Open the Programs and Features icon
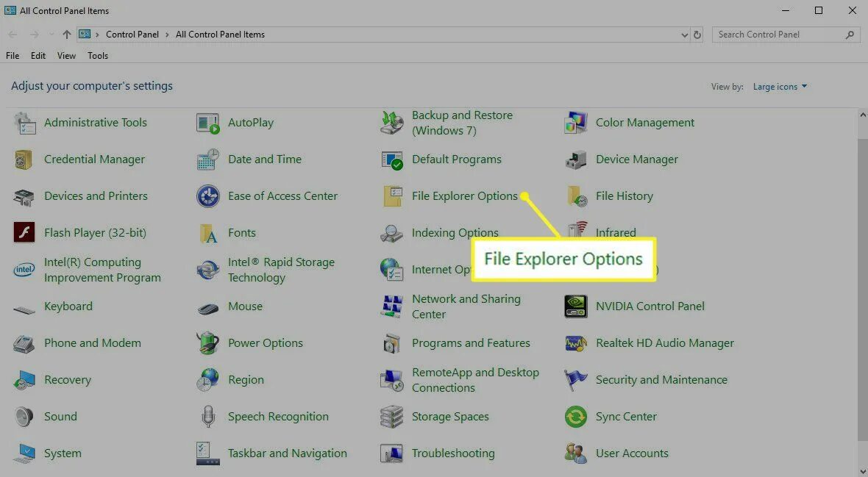Image resolution: width=868 pixels, height=477 pixels. (392, 343)
